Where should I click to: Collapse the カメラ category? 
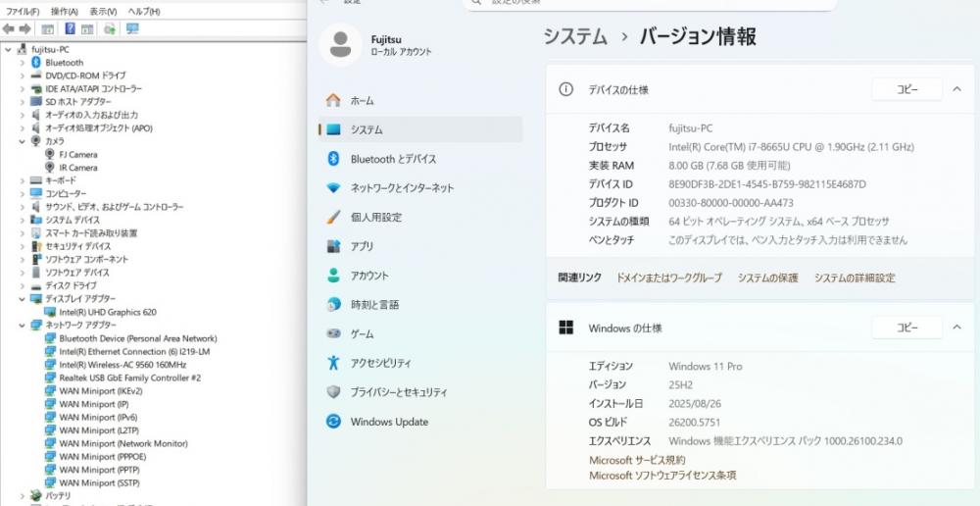click(x=22, y=141)
